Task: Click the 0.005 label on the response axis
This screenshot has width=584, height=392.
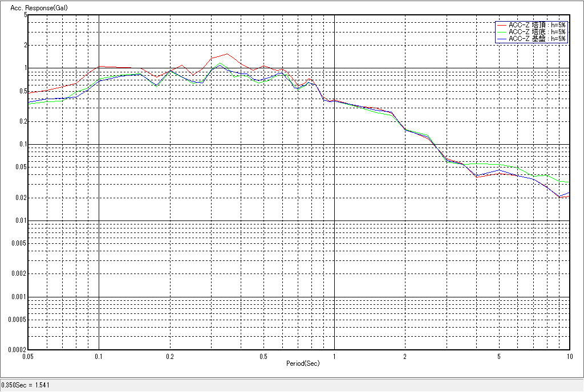Action: pos(19,243)
